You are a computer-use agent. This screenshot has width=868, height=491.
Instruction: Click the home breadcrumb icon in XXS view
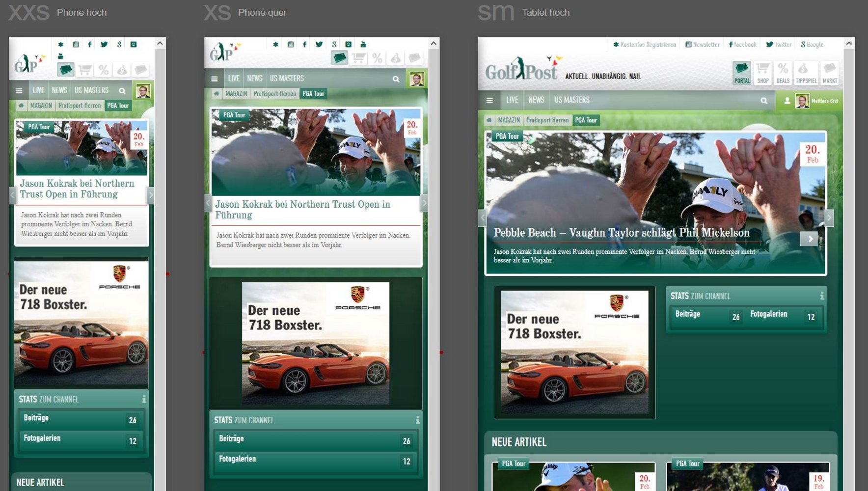(x=21, y=105)
